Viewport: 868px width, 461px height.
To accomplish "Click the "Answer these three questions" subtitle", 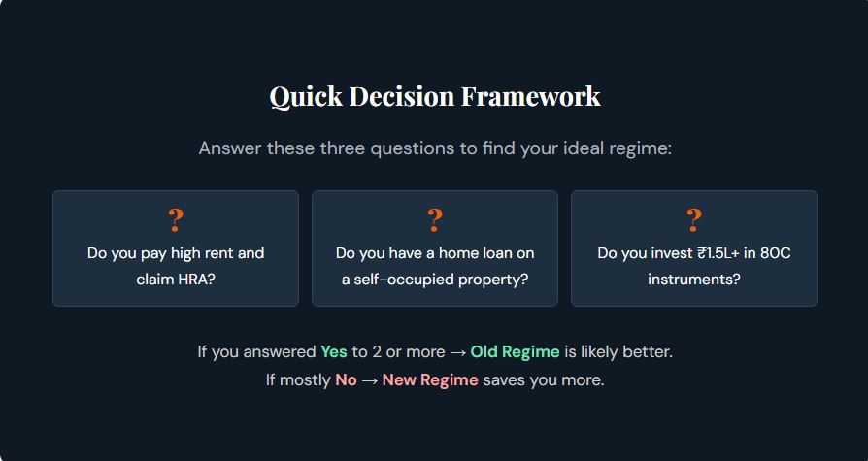I will pos(435,148).
